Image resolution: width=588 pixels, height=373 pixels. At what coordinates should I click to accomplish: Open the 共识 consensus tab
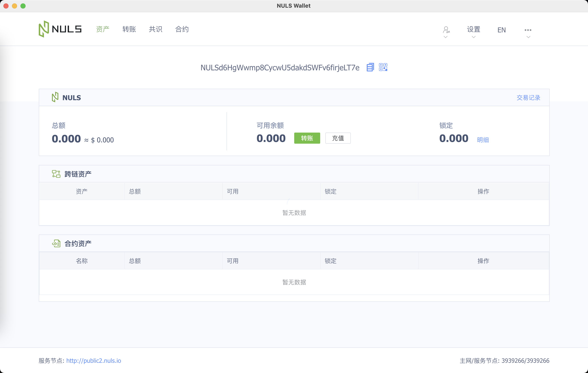pos(155,29)
